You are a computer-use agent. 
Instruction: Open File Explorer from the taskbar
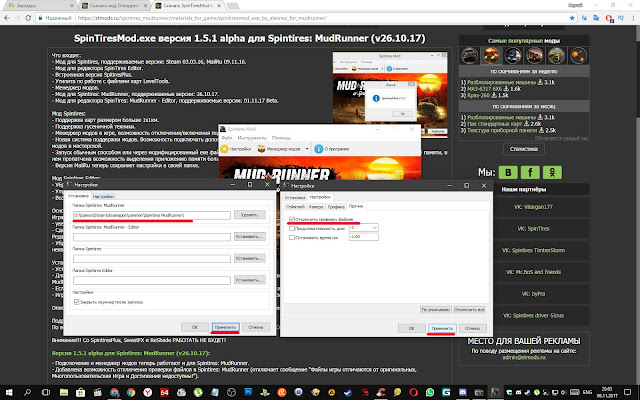click(x=64, y=392)
